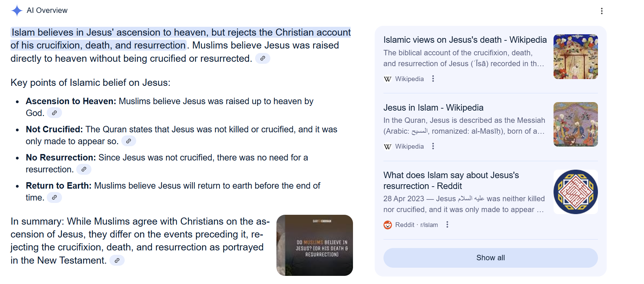
Task: Click link icon after Ascension to Heaven point
Action: 54,113
